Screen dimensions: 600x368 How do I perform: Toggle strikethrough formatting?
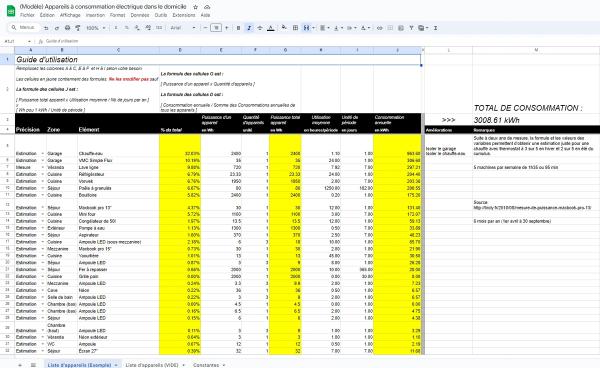point(260,28)
